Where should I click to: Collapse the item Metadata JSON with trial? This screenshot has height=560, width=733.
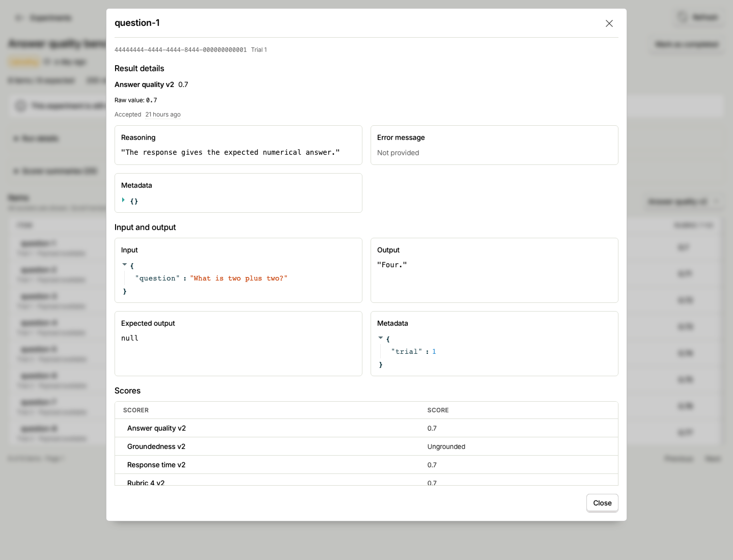click(381, 338)
